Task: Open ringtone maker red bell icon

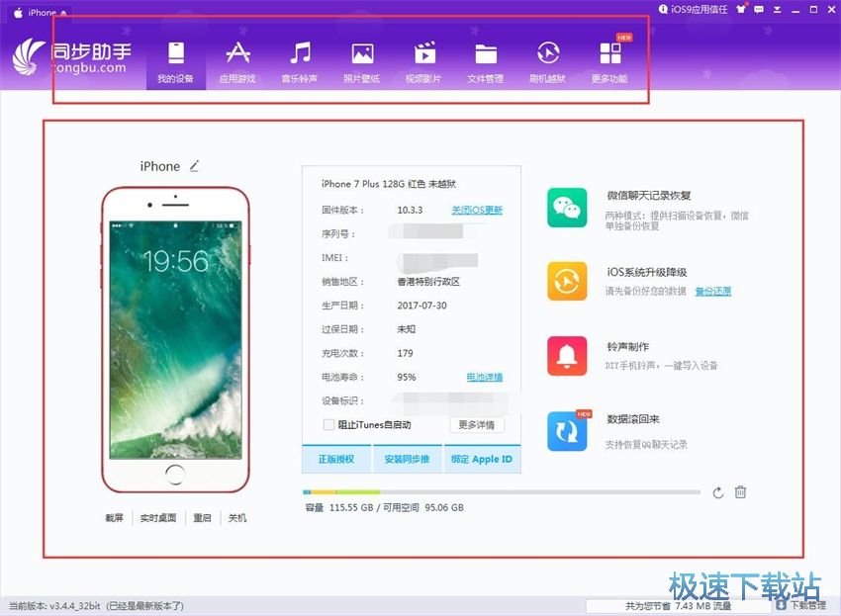Action: [567, 356]
